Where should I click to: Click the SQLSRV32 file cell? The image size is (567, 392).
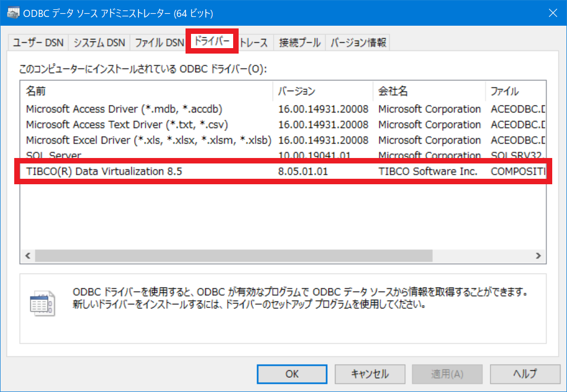coord(518,155)
